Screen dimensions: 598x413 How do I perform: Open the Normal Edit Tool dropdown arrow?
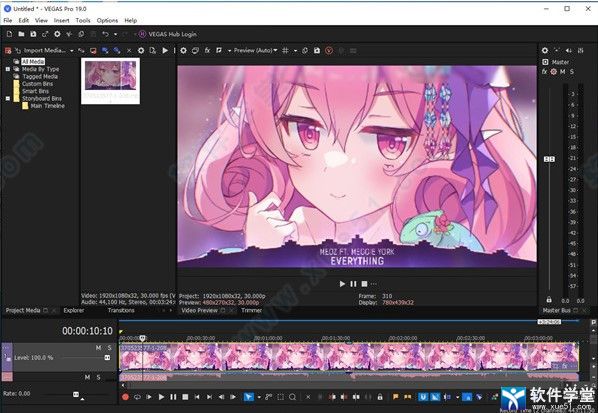pyautogui.click(x=259, y=397)
